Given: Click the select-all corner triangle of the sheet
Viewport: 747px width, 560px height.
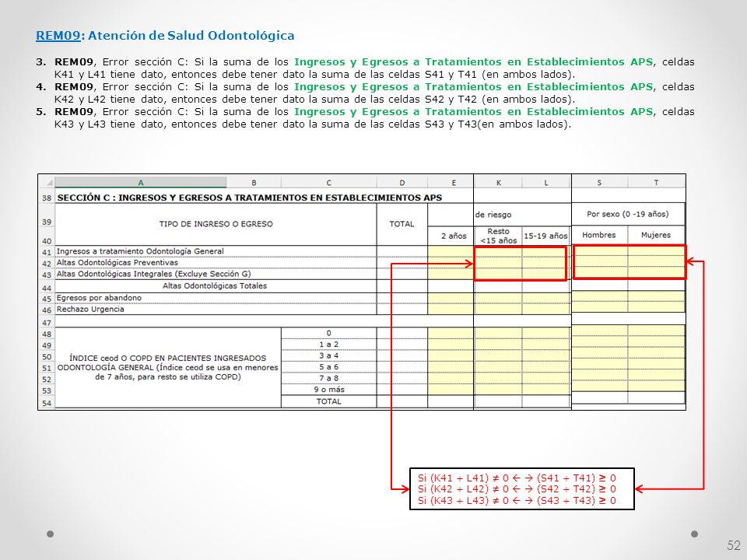Looking at the screenshot, I should point(47,182).
